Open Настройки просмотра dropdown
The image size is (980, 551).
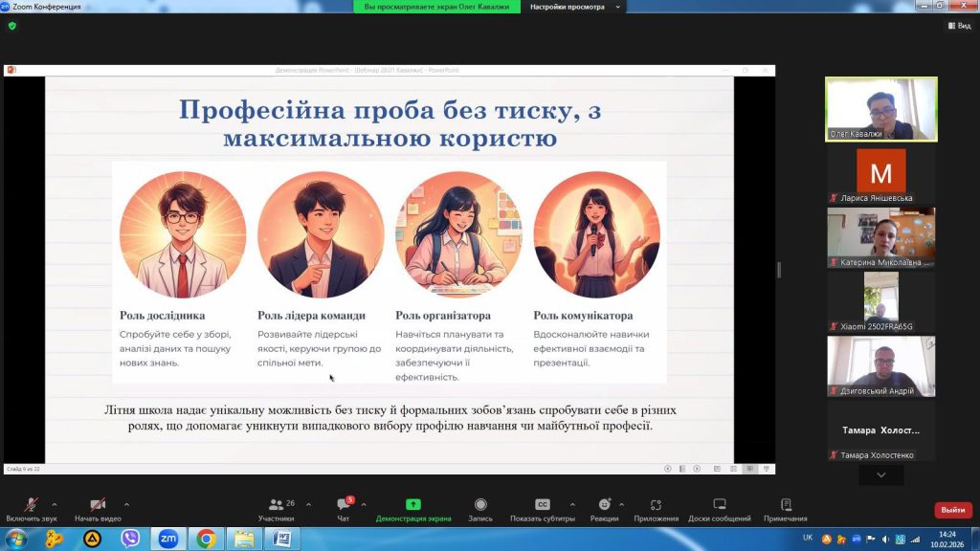pyautogui.click(x=573, y=7)
